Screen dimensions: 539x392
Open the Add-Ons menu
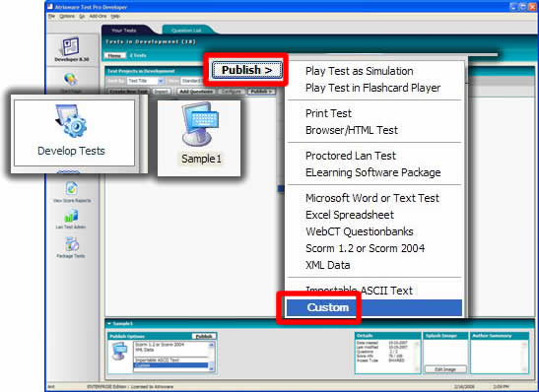tap(98, 16)
